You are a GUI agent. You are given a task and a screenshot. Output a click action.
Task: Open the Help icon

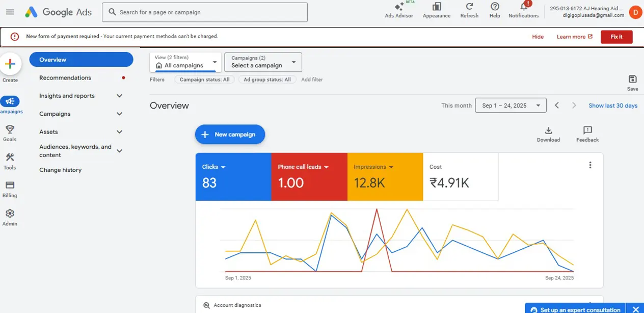(495, 7)
